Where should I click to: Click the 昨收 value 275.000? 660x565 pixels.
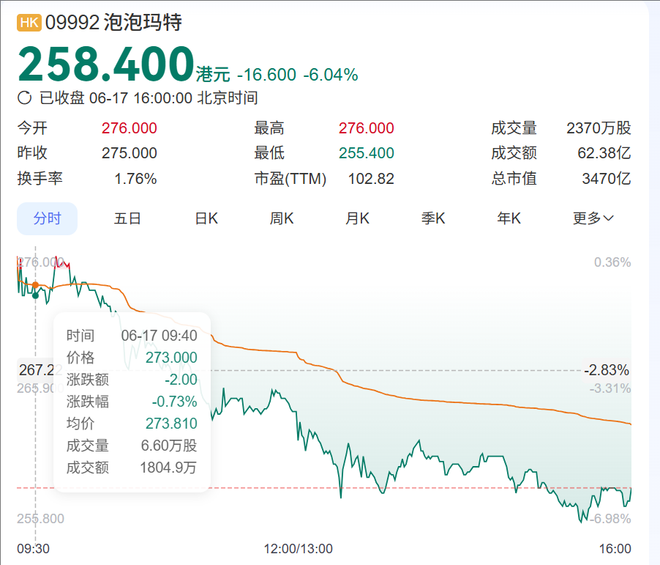(129, 153)
